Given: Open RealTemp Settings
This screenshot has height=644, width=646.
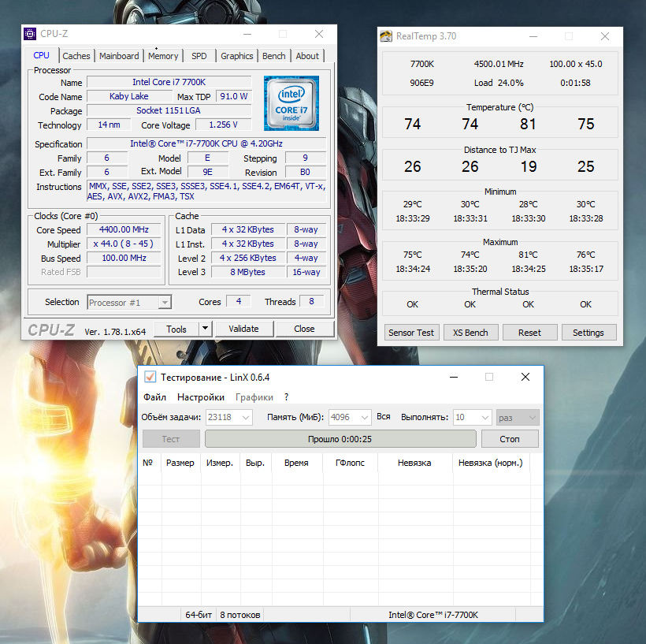Looking at the screenshot, I should pos(588,333).
